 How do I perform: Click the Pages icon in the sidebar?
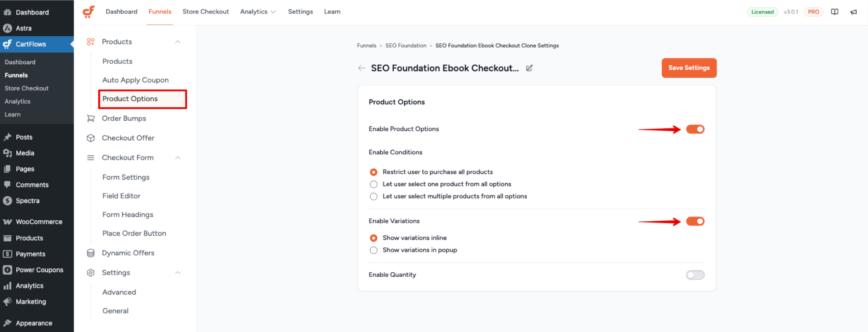[x=7, y=169]
